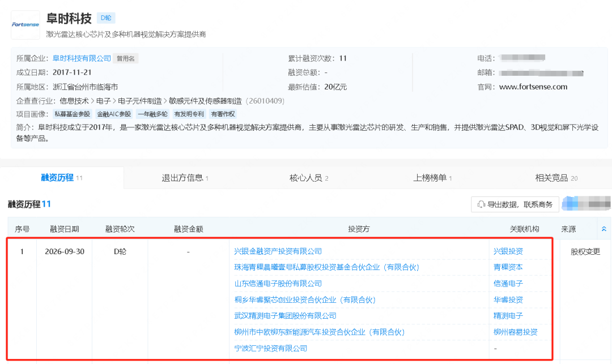Select the 一年融多轮 tag
This screenshot has height=364, width=612.
point(152,114)
